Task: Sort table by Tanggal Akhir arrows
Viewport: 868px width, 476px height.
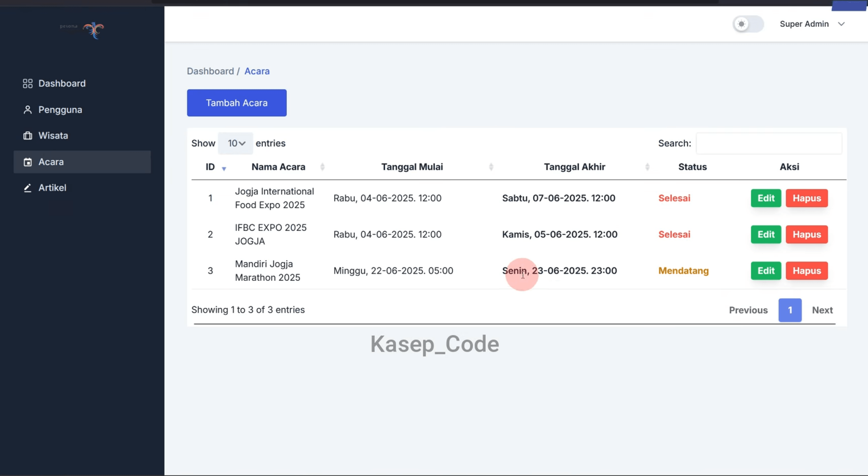Action: coord(647,167)
